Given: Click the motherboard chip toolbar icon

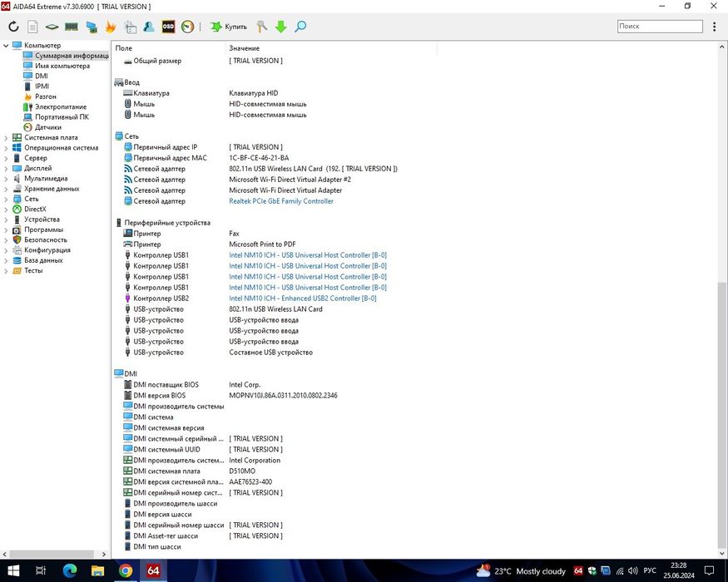Looking at the screenshot, I should click(52, 27).
